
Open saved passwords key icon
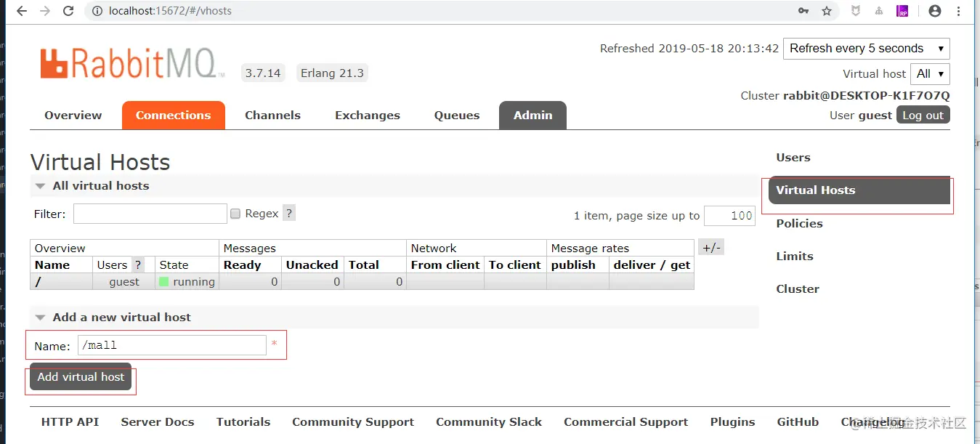(x=803, y=11)
